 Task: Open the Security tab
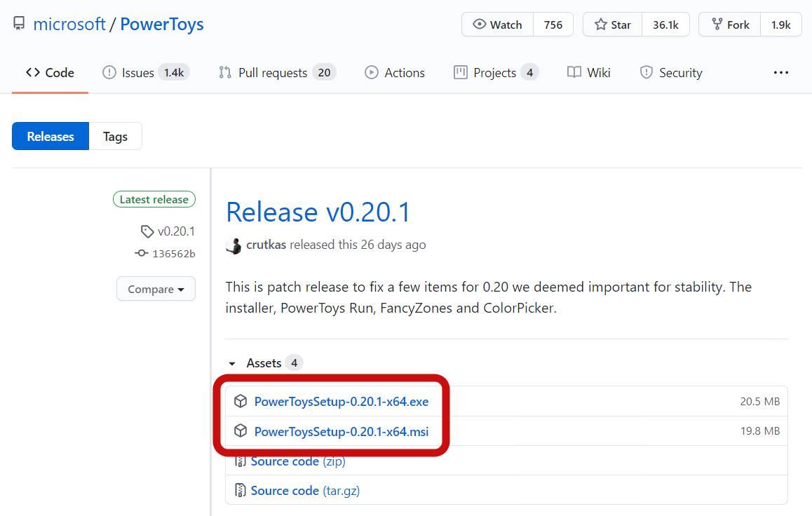pos(671,73)
